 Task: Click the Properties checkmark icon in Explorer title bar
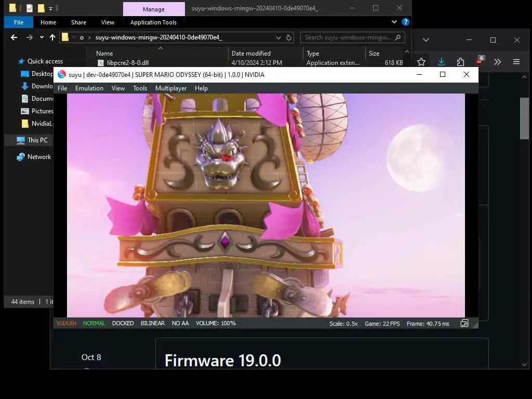pyautogui.click(x=30, y=8)
